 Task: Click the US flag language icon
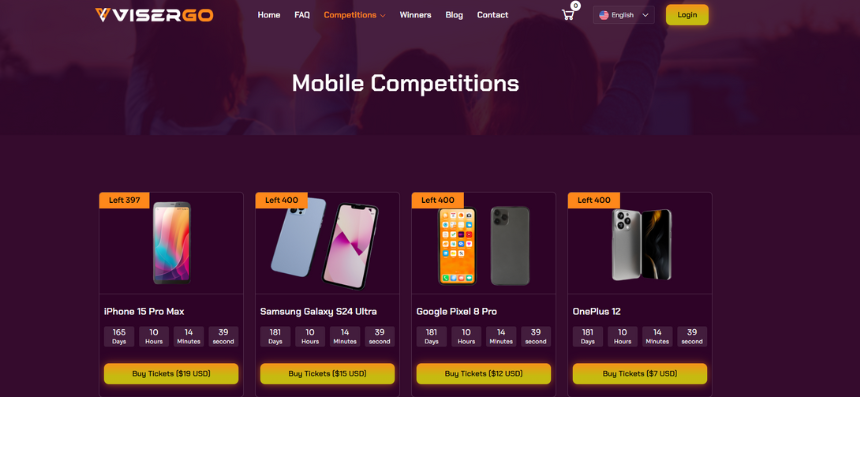pyautogui.click(x=604, y=15)
